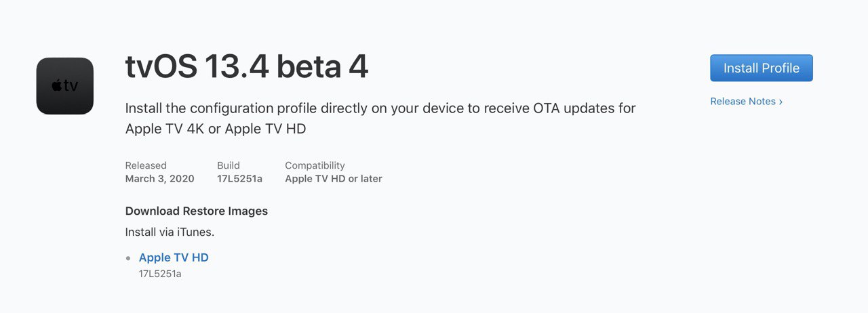The height and width of the screenshot is (313, 868).
Task: Download the Apple TV HD restore image
Action: tap(174, 257)
